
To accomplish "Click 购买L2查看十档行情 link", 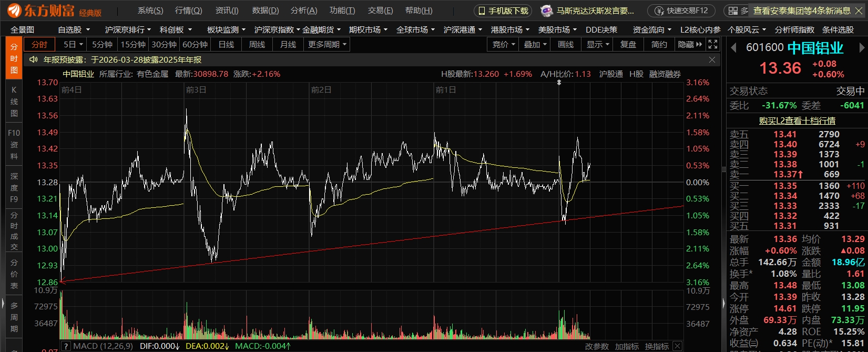I will (797, 120).
